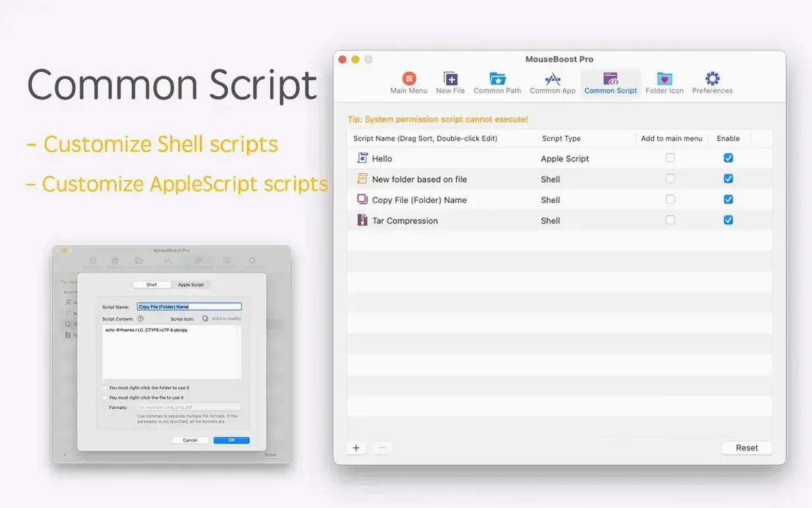
Task: Click the Hello script's icon
Action: [362, 158]
